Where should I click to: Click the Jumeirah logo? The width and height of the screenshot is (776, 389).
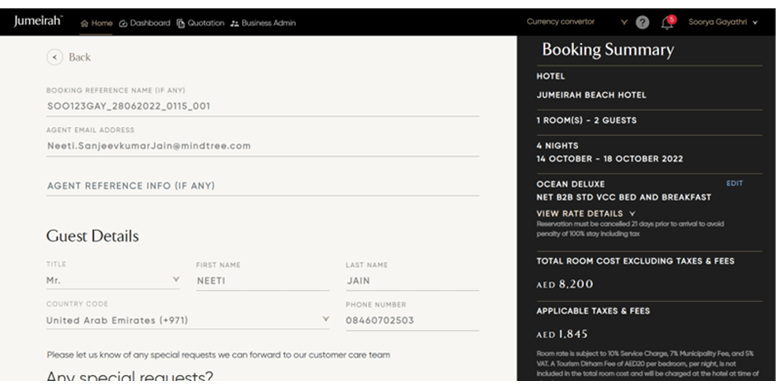38,21
